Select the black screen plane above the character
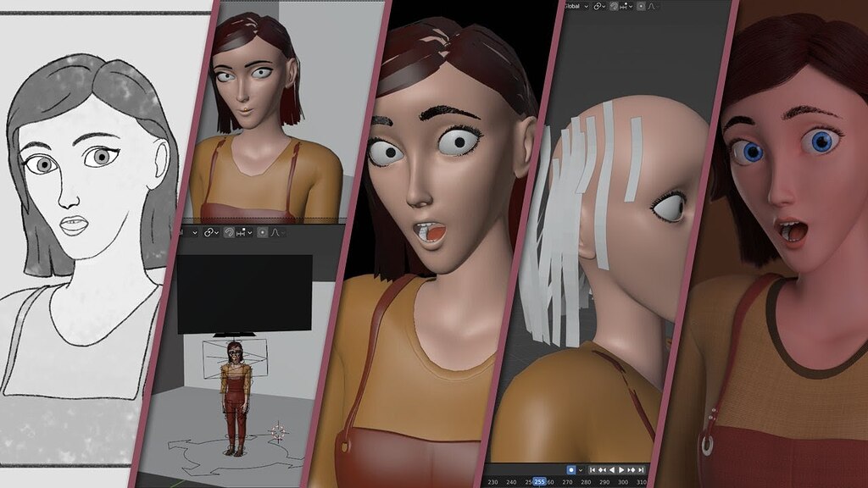The width and height of the screenshot is (868, 488). [245, 294]
